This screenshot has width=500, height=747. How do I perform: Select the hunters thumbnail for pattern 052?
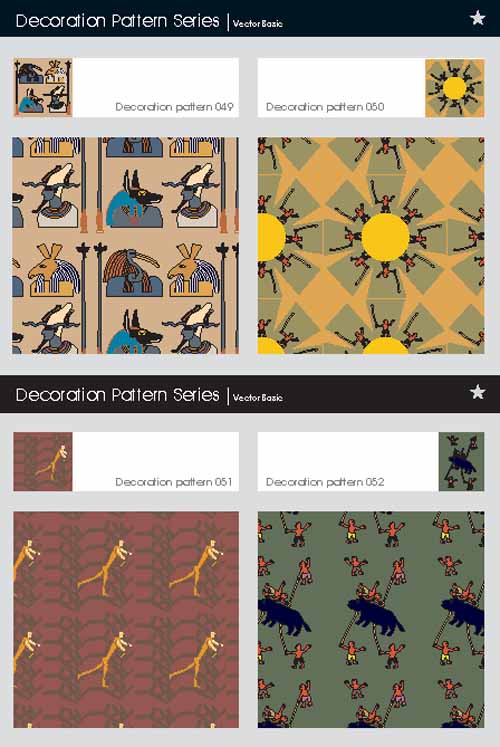click(x=461, y=462)
